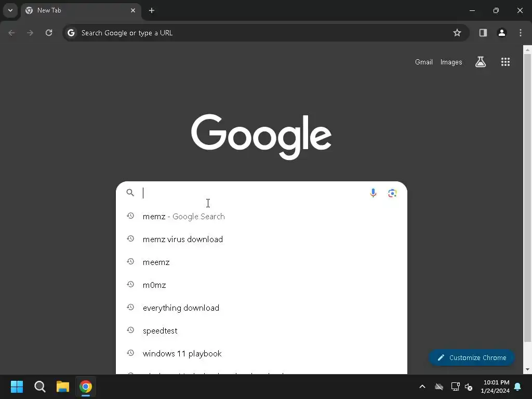Bookmark this tab with the star icon

pyautogui.click(x=457, y=33)
